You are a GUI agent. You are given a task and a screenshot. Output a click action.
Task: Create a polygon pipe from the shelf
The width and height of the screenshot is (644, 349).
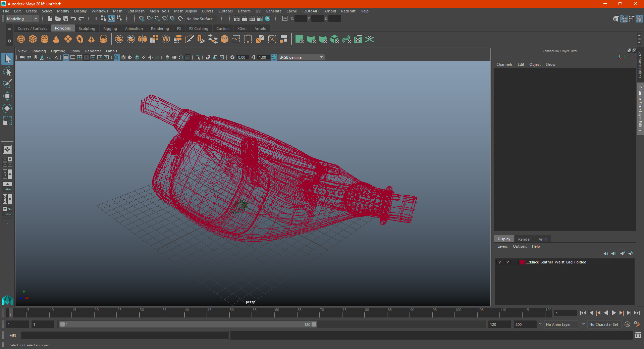click(x=103, y=39)
